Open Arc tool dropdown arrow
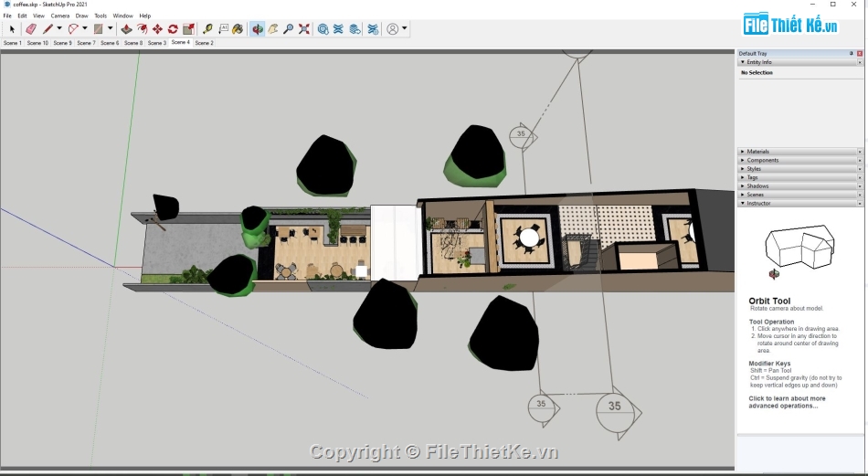This screenshot has width=868, height=476. point(85,28)
